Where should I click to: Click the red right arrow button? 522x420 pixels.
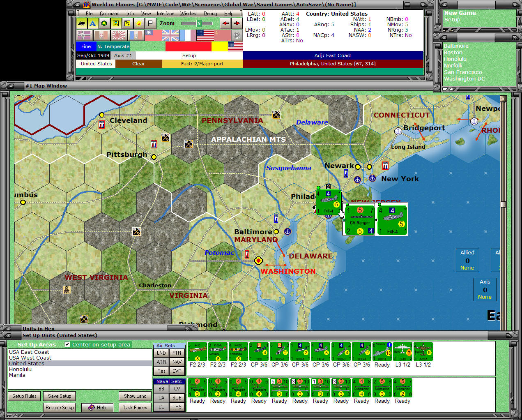point(237,23)
